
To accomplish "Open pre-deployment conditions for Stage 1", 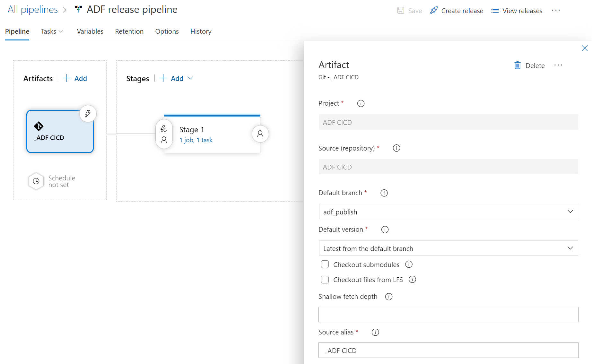I will pyautogui.click(x=164, y=134).
